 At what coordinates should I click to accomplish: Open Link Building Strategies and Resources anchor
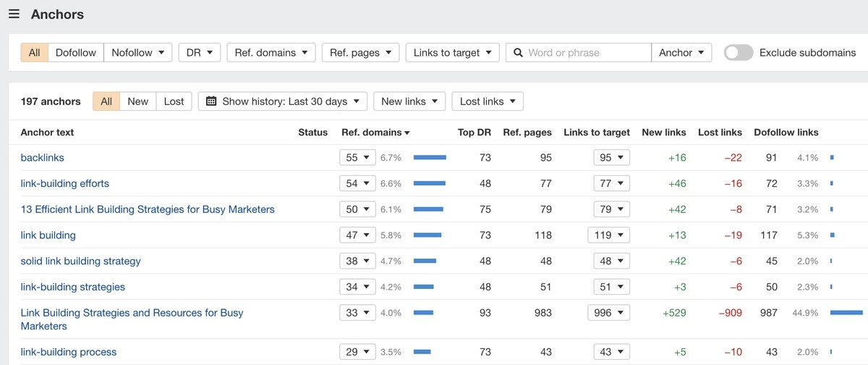[x=132, y=319]
